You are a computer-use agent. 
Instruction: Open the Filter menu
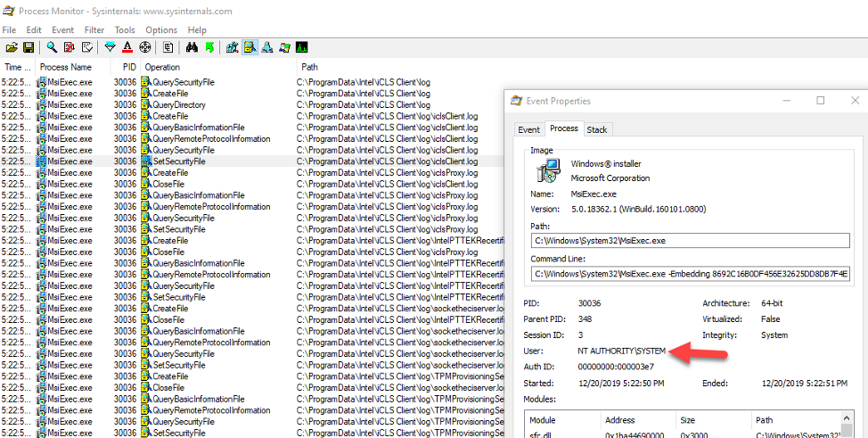tap(94, 30)
